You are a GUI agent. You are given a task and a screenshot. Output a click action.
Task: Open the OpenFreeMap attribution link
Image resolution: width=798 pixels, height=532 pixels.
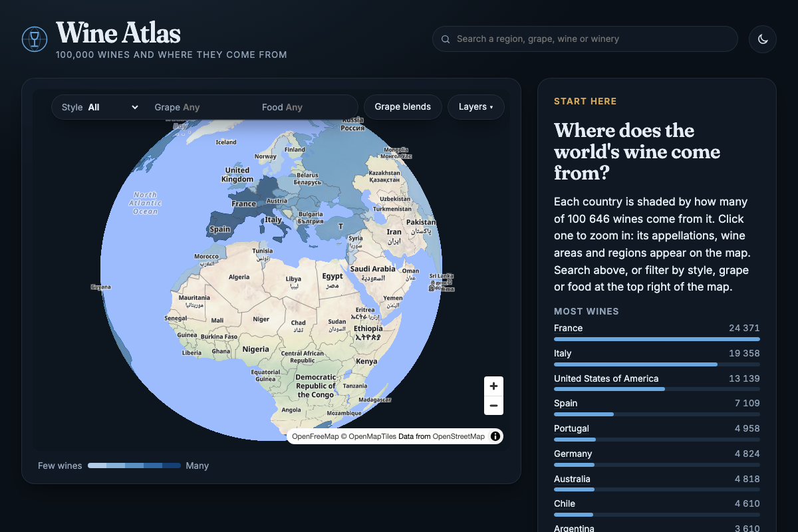coord(316,436)
